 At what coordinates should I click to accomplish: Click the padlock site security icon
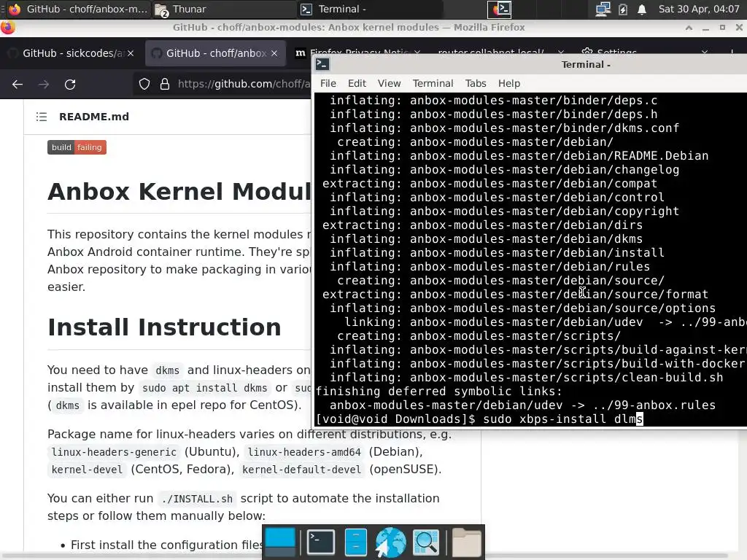tap(165, 85)
